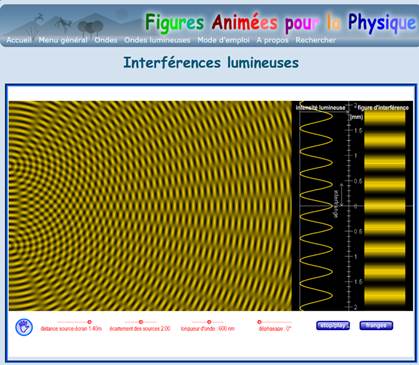This screenshot has height=365, width=419.
Task: Click the round blue hand icon
Action: click(x=24, y=327)
